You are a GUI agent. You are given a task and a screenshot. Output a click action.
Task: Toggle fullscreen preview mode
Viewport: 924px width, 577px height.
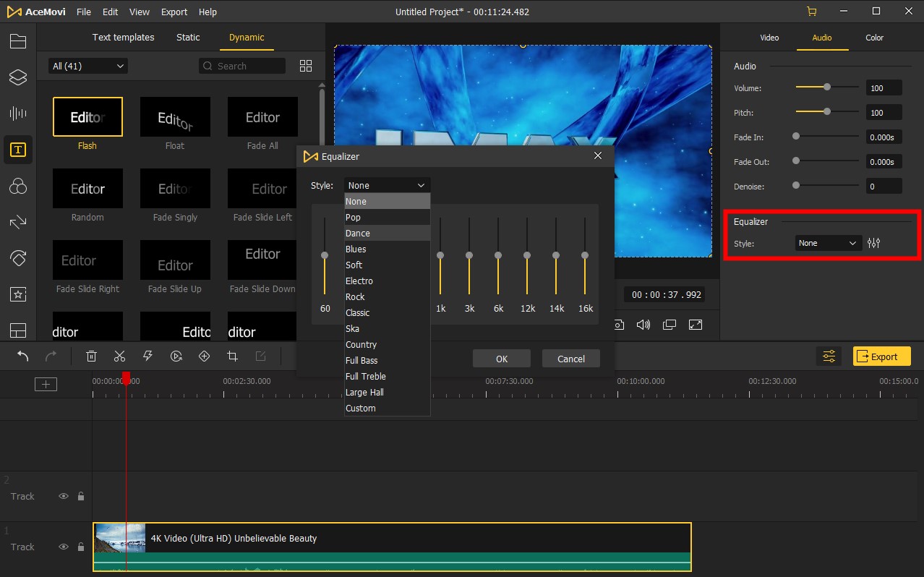(696, 325)
